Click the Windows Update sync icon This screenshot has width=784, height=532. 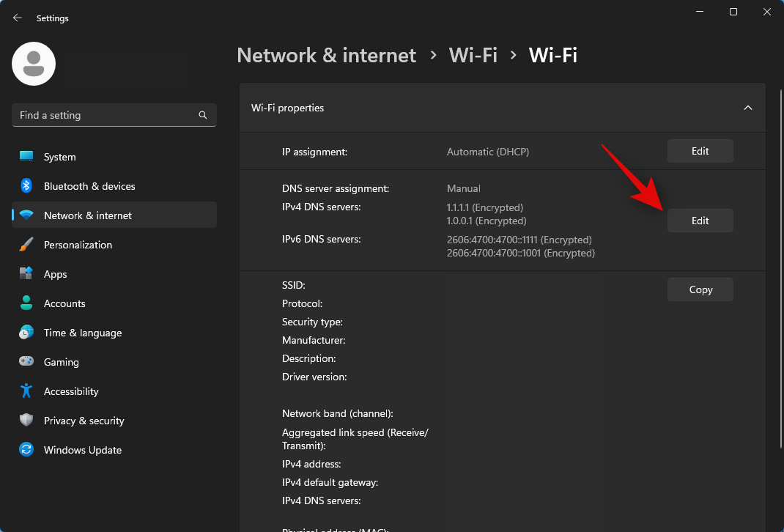[x=26, y=450]
